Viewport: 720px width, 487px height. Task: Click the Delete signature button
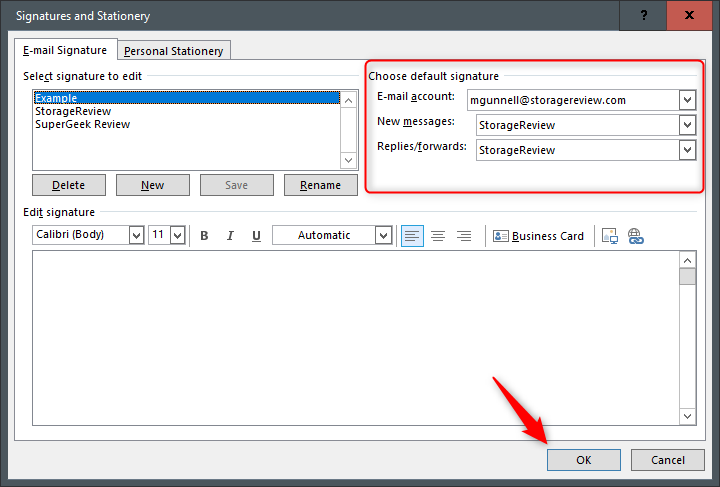coord(69,185)
